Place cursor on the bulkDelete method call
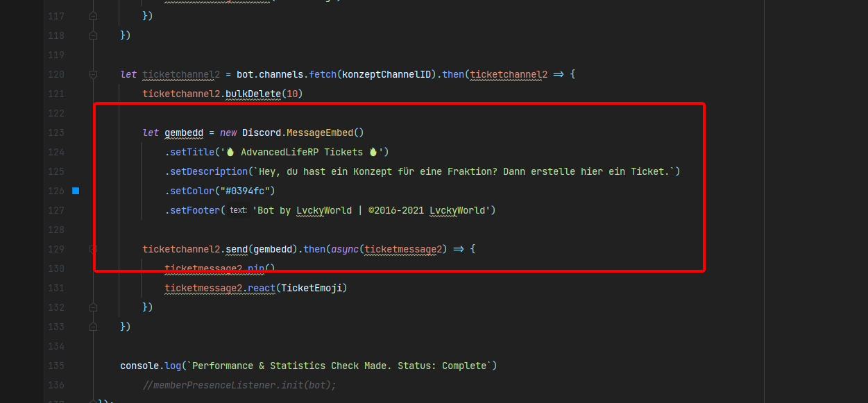Screen dimensions: 868x403 tap(253, 94)
